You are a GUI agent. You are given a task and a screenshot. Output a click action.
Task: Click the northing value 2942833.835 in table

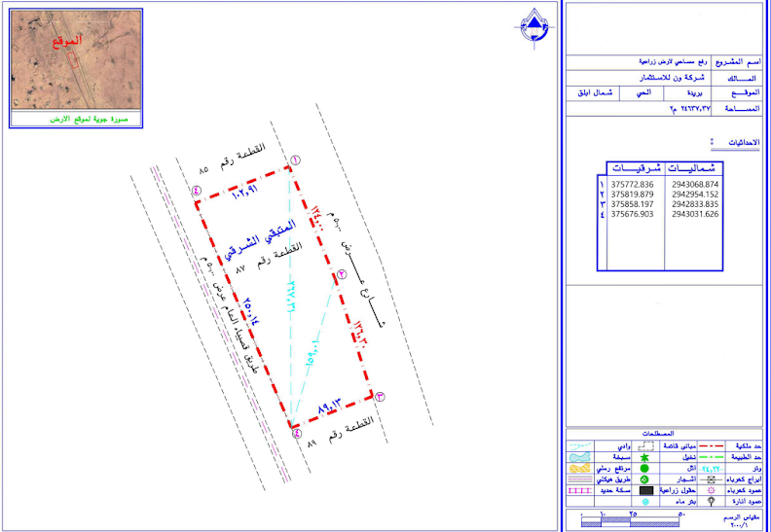(695, 204)
